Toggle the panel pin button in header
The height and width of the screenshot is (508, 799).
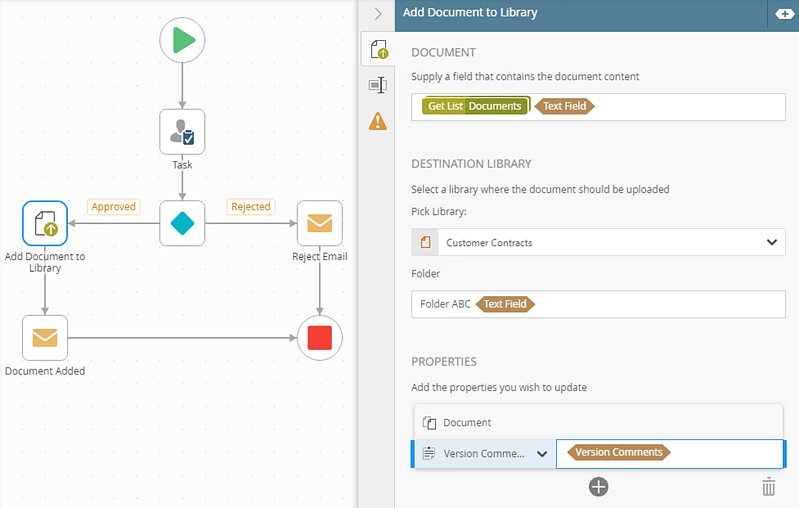(781, 13)
